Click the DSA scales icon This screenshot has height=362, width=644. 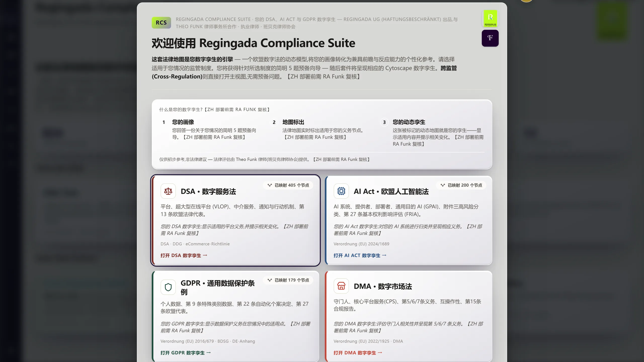[x=168, y=191]
